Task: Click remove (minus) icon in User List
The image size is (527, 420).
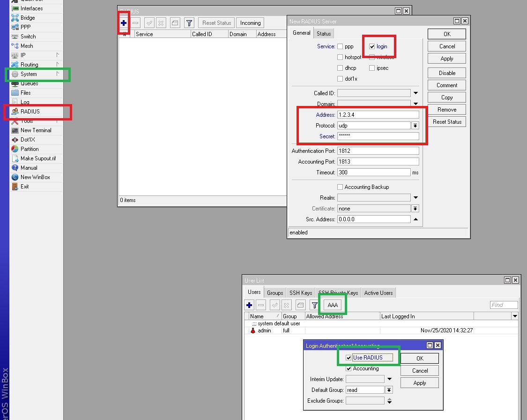Action: tap(261, 305)
